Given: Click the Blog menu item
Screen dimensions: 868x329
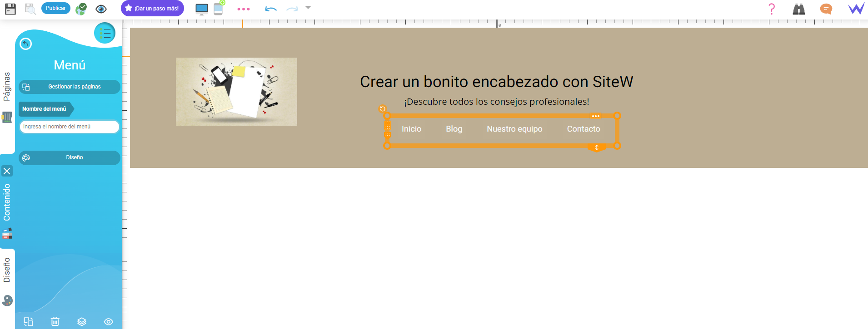Looking at the screenshot, I should pos(454,129).
